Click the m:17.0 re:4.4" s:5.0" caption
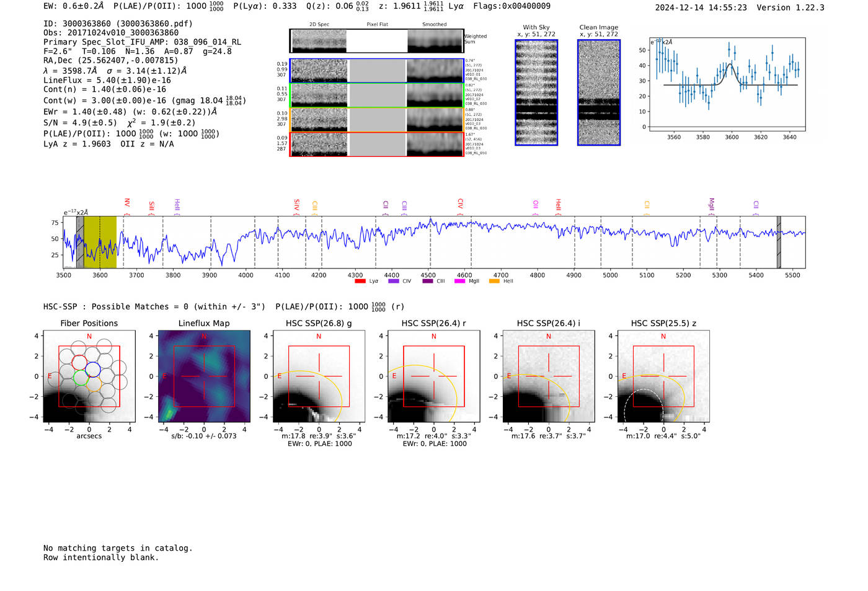The image size is (868, 591). 663,436
